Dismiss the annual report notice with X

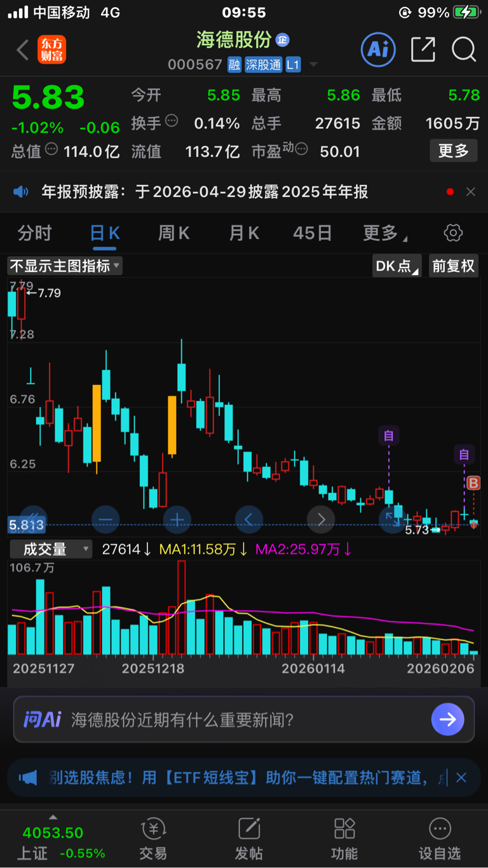coord(471,192)
